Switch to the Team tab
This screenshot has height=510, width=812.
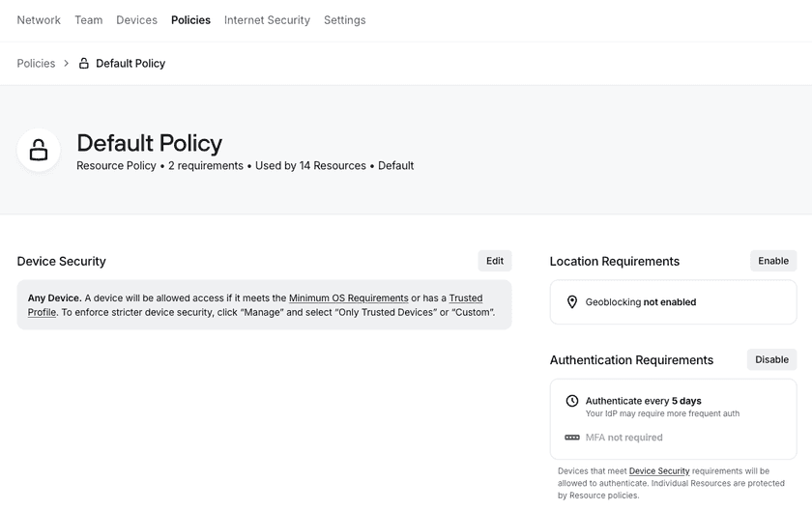pyautogui.click(x=88, y=20)
